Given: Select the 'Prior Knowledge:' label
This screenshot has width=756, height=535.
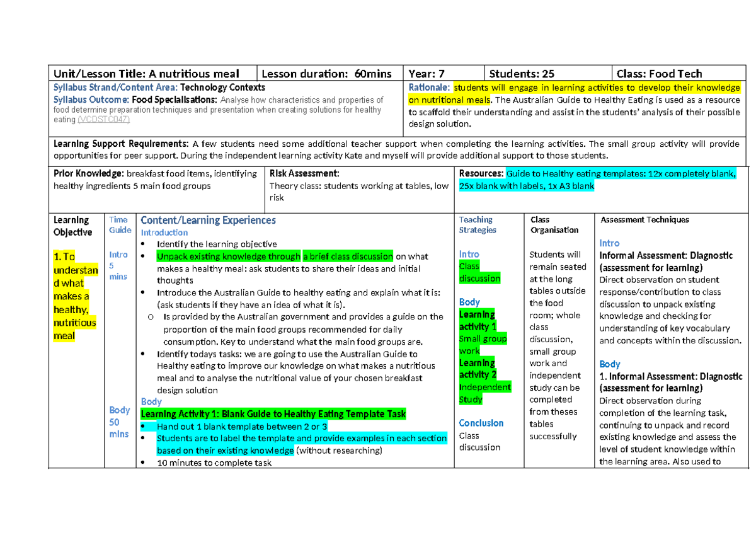Looking at the screenshot, I should click(89, 173).
